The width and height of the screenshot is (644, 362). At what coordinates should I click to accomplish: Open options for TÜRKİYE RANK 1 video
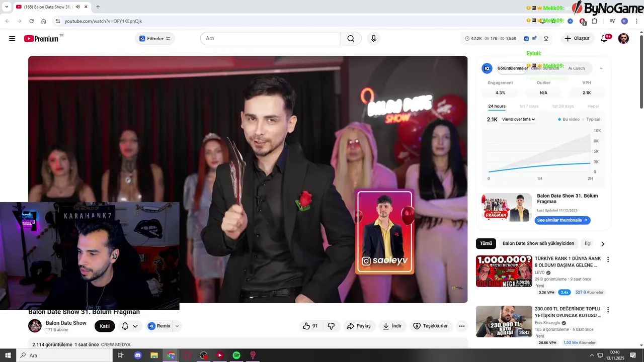click(x=608, y=259)
